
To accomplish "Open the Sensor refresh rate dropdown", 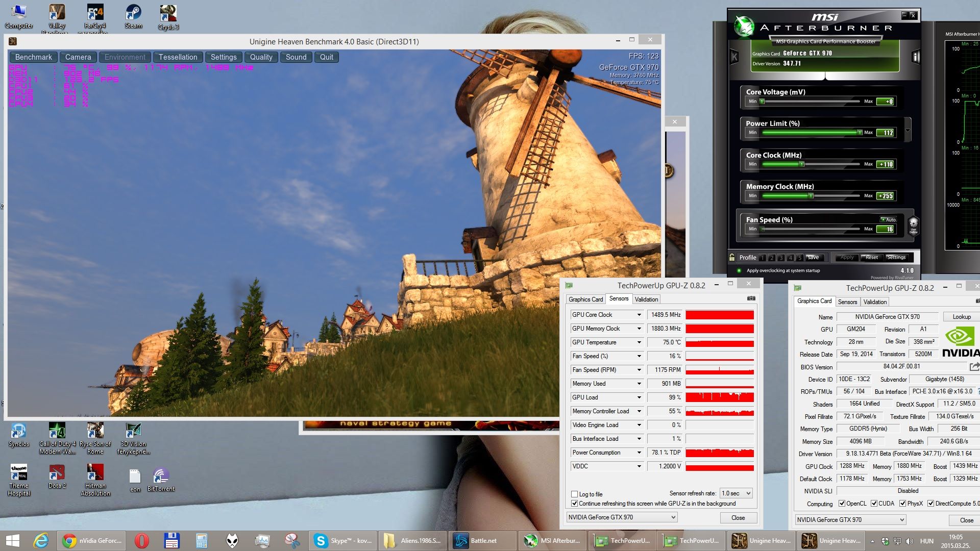I will tap(736, 493).
